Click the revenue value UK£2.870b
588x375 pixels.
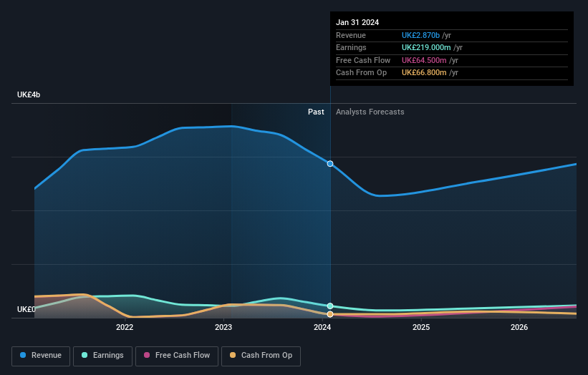click(420, 35)
